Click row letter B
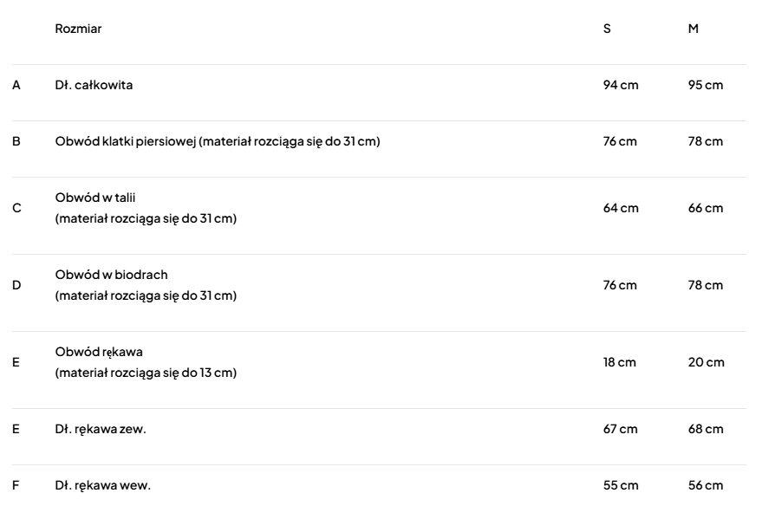 click(16, 141)
